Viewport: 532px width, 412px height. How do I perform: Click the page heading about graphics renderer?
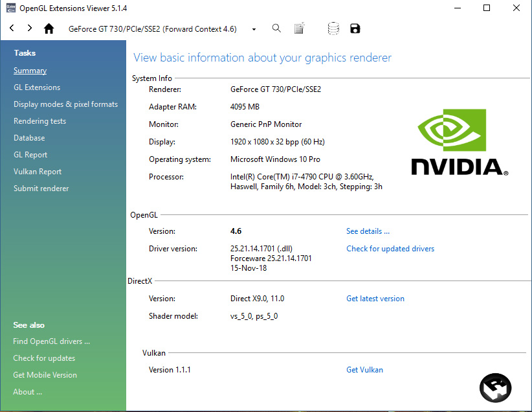click(262, 58)
